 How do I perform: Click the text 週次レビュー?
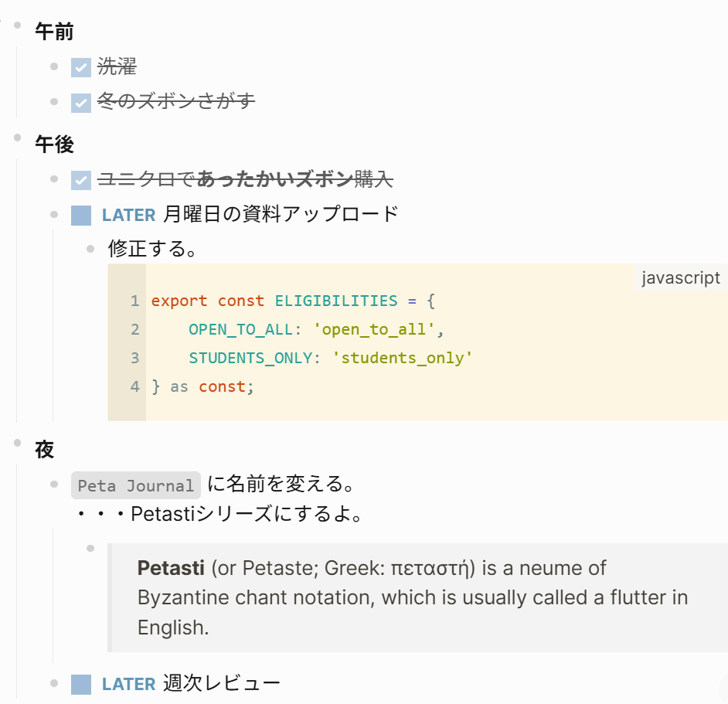[x=222, y=683]
